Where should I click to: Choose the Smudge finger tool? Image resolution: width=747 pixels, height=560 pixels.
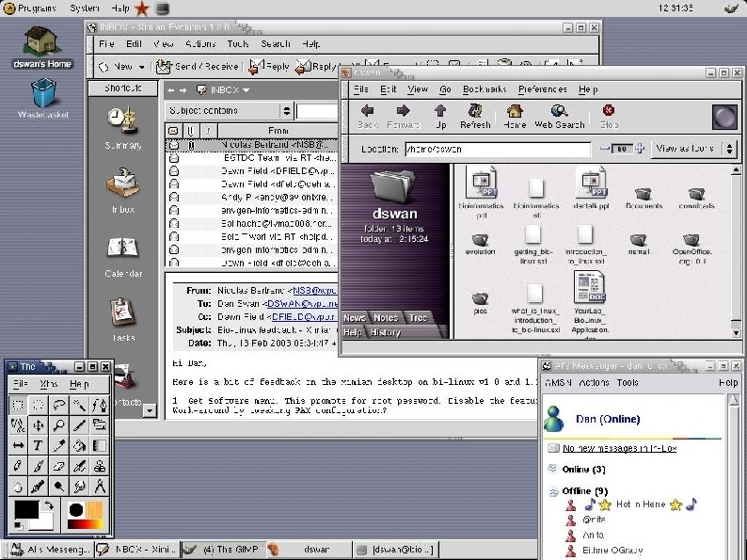79,487
